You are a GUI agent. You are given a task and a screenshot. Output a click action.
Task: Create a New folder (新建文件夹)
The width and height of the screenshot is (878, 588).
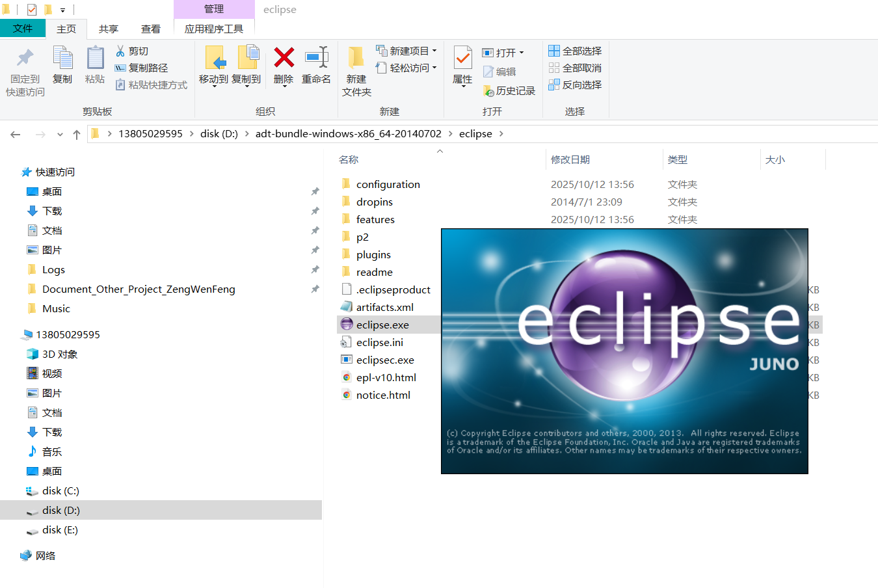(x=356, y=72)
